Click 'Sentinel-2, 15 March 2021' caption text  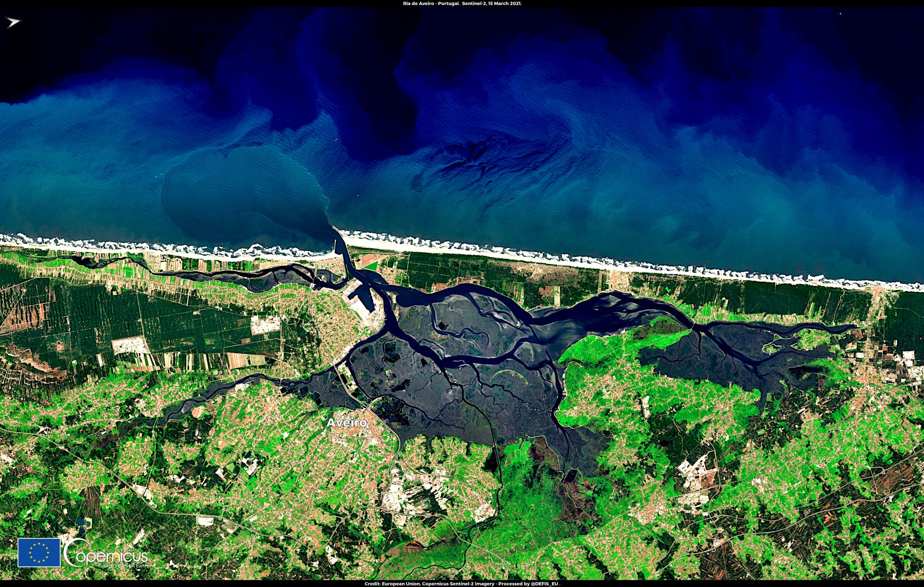click(492, 3)
